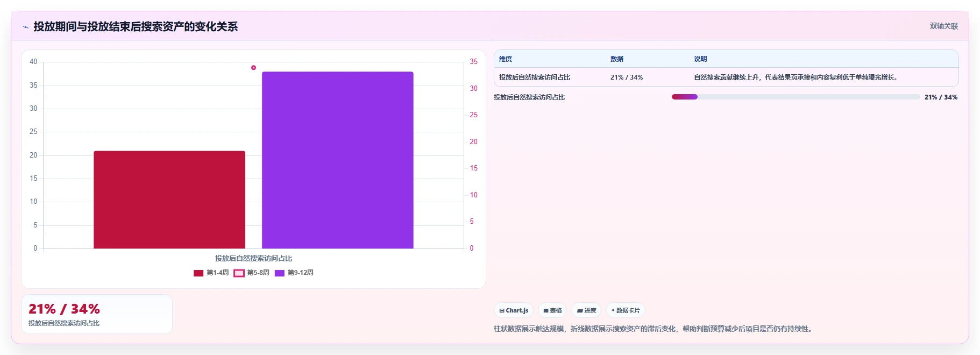Screen dimensions: 980x355
Task: Click the 数据卡片 tag icon
Action: (x=613, y=310)
